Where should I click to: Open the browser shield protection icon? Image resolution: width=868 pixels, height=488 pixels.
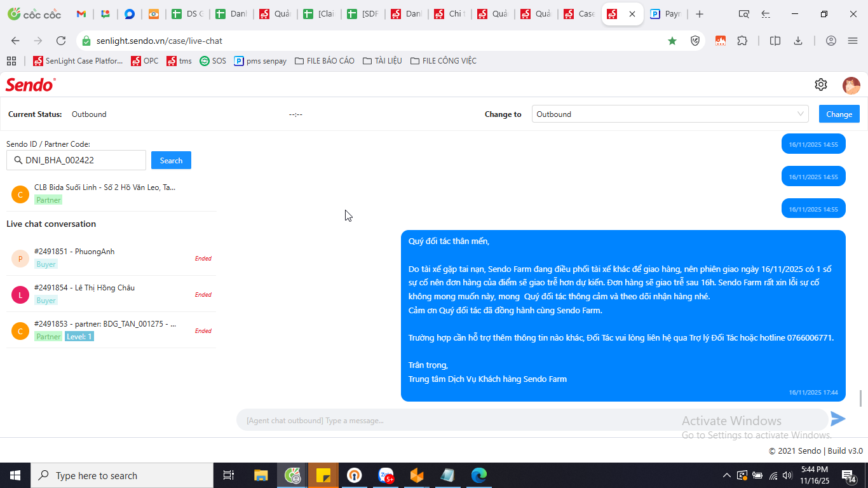[x=695, y=41]
